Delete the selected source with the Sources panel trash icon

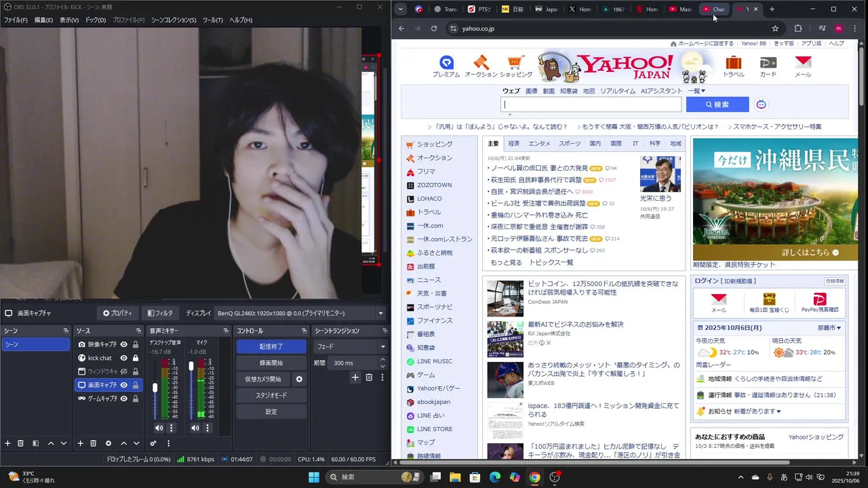click(x=94, y=443)
